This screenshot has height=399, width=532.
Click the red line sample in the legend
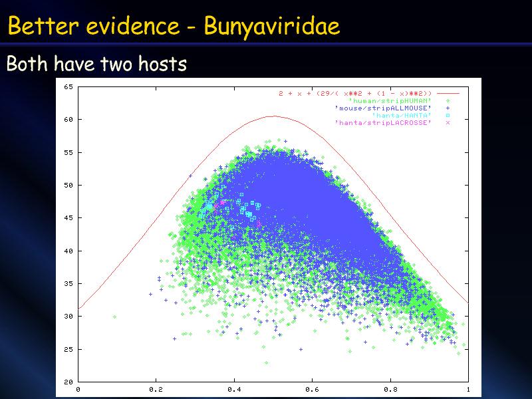[x=448, y=93]
